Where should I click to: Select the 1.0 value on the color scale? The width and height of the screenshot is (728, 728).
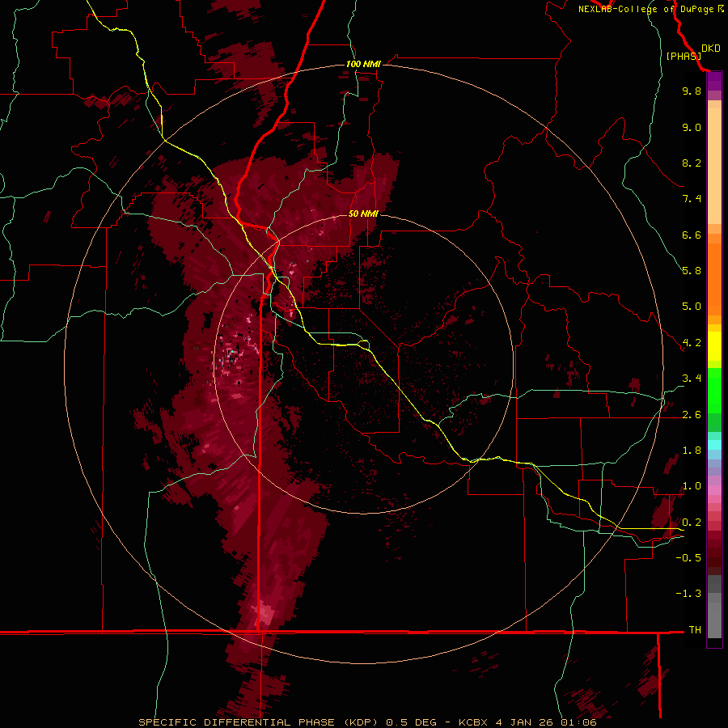click(x=692, y=486)
